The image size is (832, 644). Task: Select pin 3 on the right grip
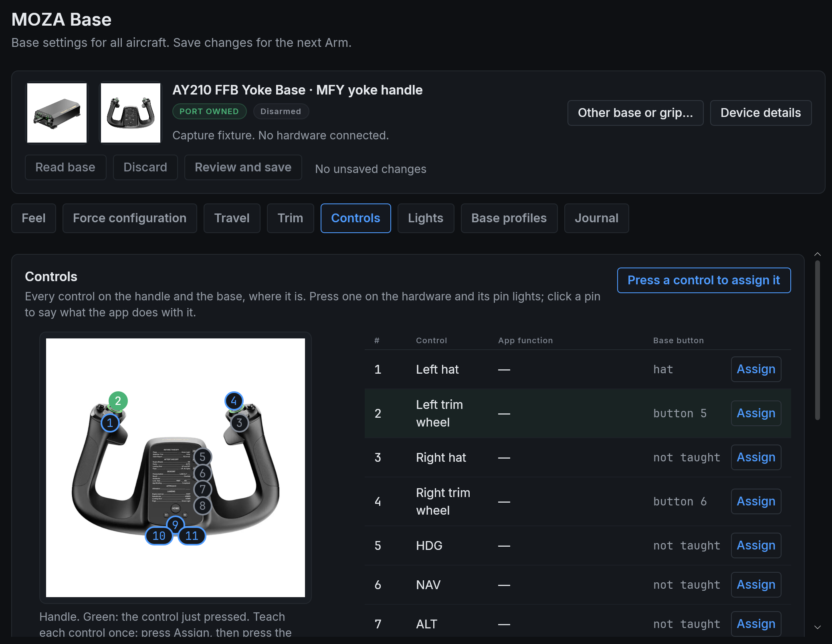239,423
